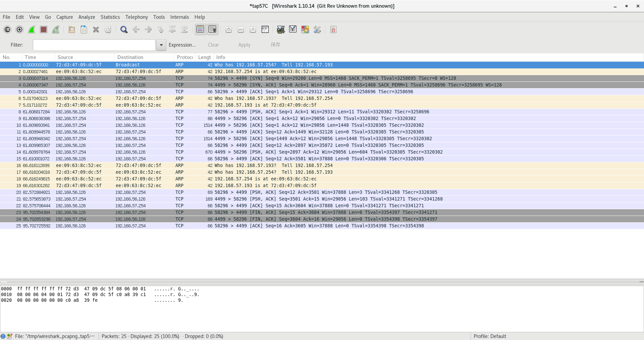
Task: Open the Edit menu
Action: (x=20, y=17)
